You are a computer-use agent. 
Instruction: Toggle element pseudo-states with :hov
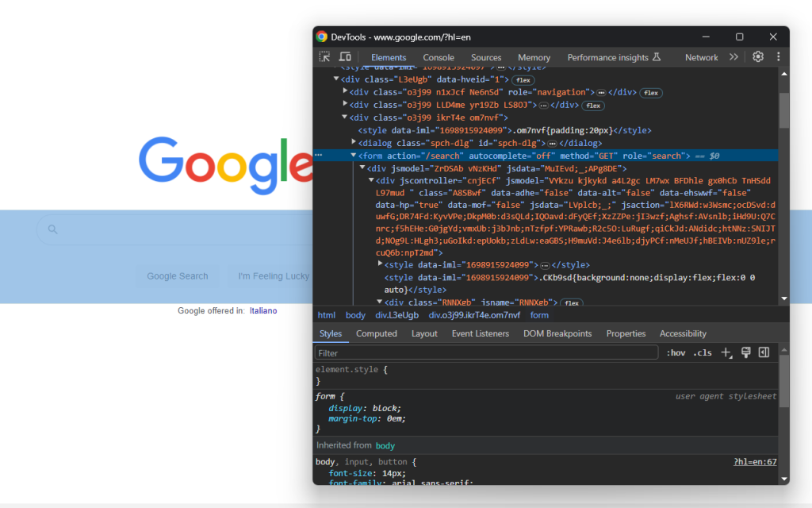pyautogui.click(x=676, y=352)
